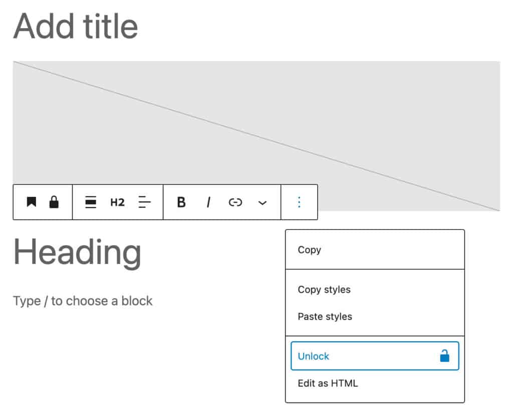Expand more rich text formatting options chevron
513x420 pixels.
[x=262, y=202]
